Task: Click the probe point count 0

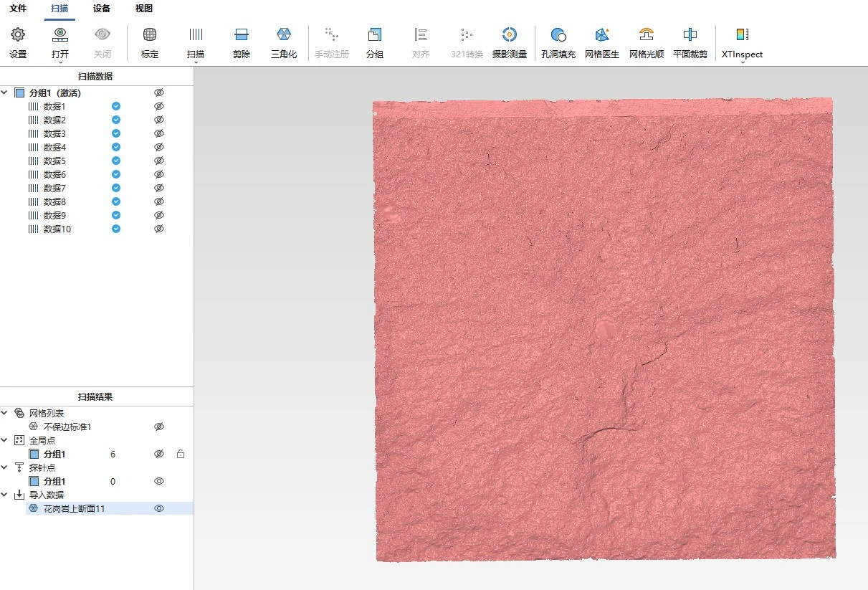Action: tap(113, 481)
